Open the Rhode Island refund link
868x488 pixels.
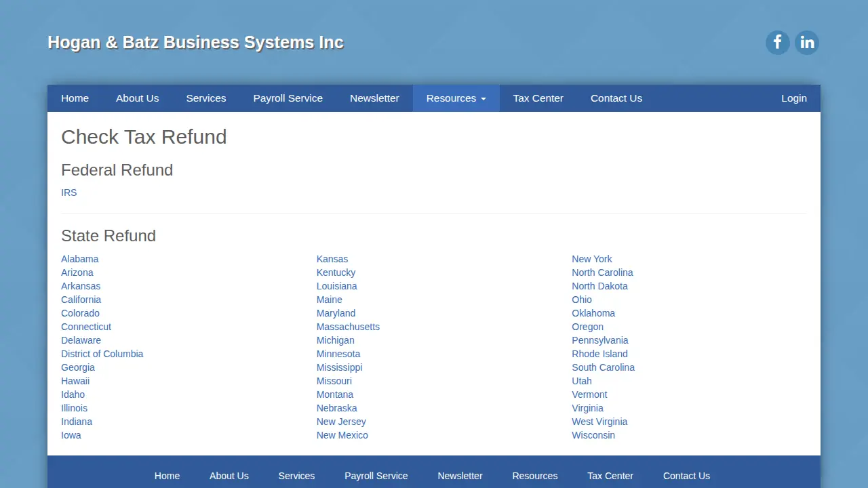point(600,354)
